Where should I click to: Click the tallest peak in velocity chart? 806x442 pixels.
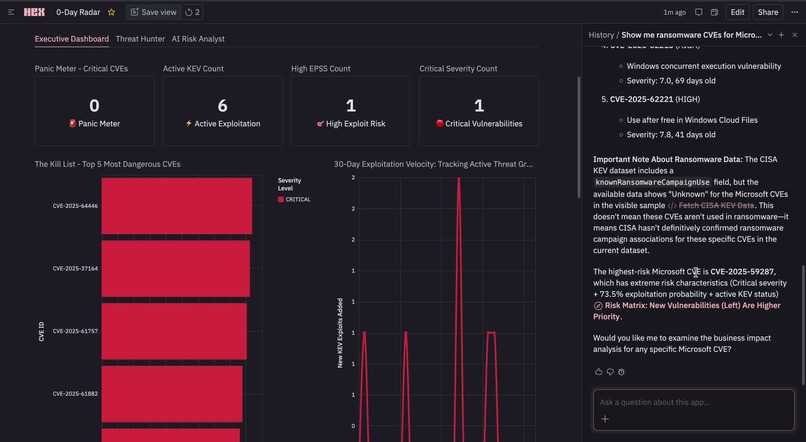tap(459, 179)
